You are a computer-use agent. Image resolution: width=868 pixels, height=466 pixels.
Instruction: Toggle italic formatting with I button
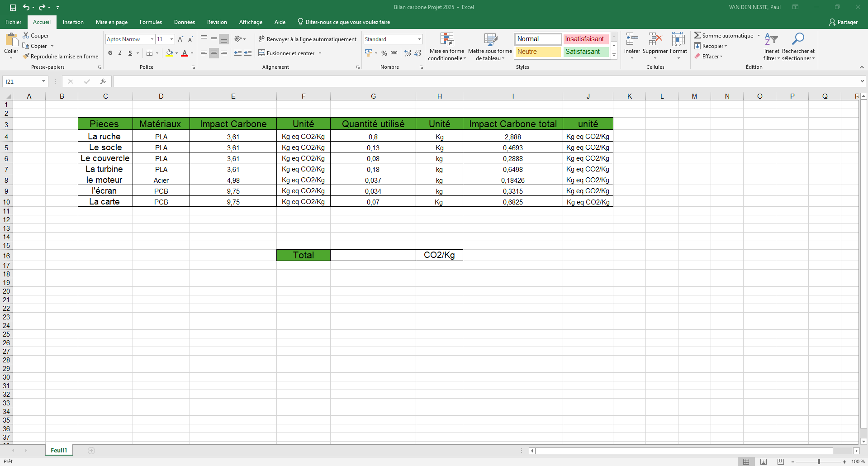pyautogui.click(x=120, y=53)
